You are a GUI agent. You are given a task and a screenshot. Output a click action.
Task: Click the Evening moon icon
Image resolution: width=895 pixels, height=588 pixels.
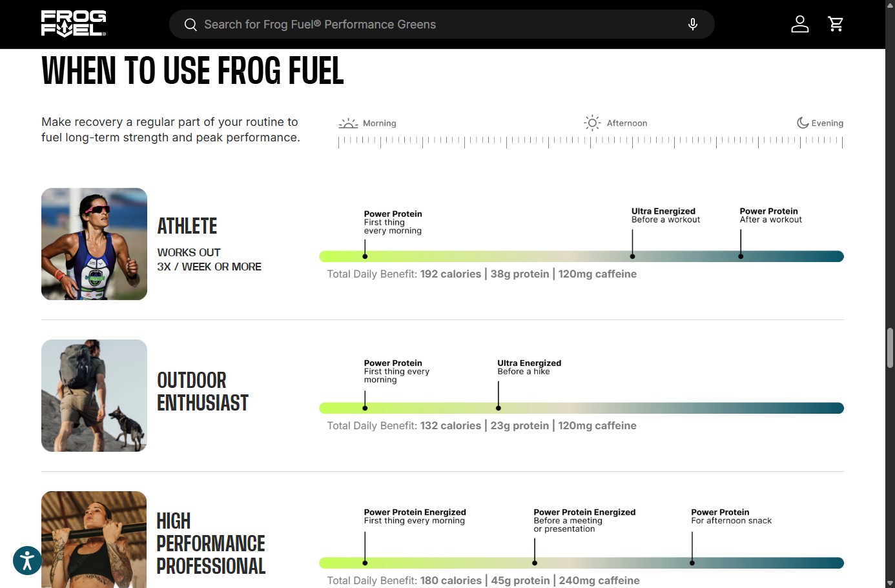pos(803,123)
